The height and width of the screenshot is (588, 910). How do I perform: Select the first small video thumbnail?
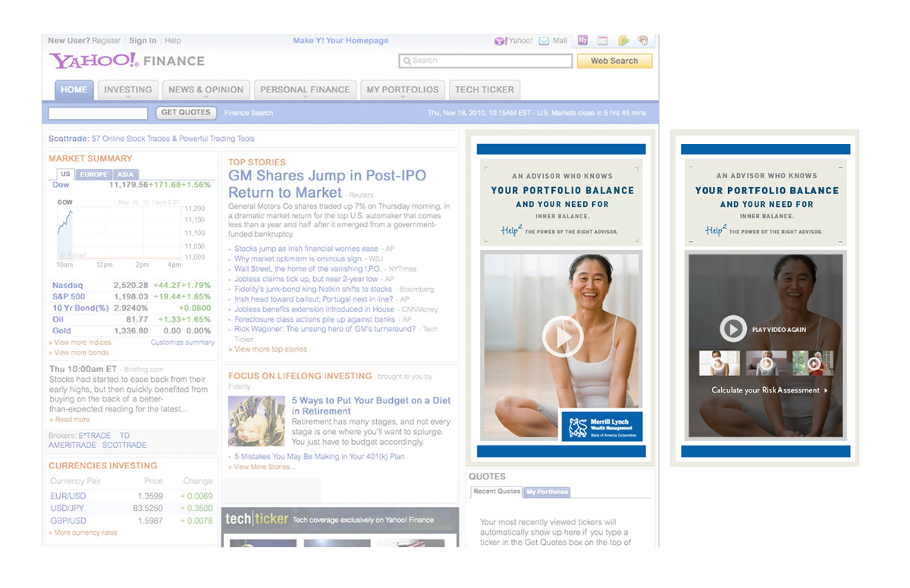tap(719, 363)
